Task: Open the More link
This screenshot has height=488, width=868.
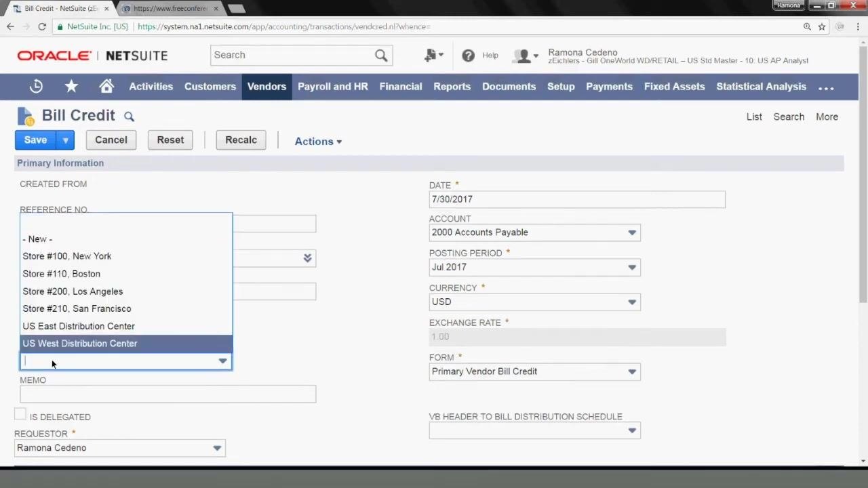Action: coord(827,117)
